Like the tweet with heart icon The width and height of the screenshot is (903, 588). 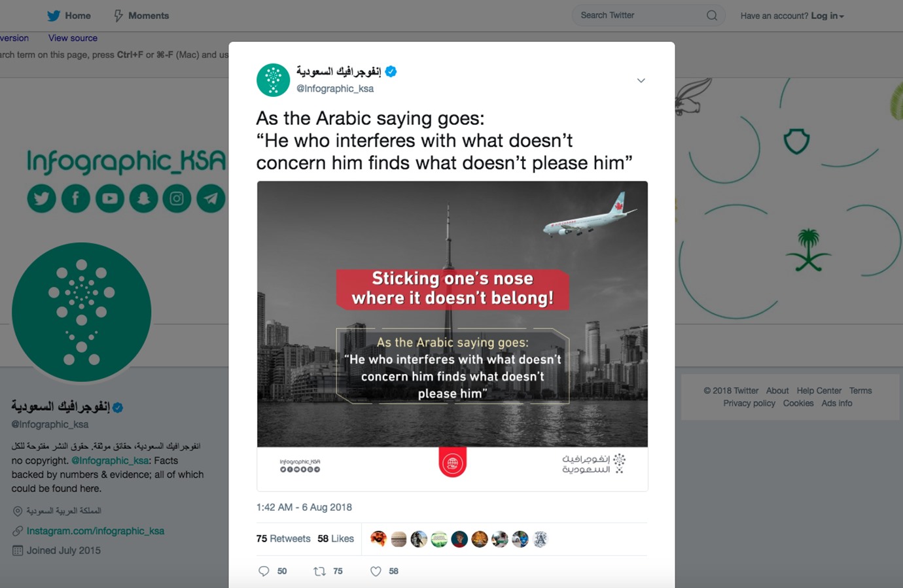376,571
